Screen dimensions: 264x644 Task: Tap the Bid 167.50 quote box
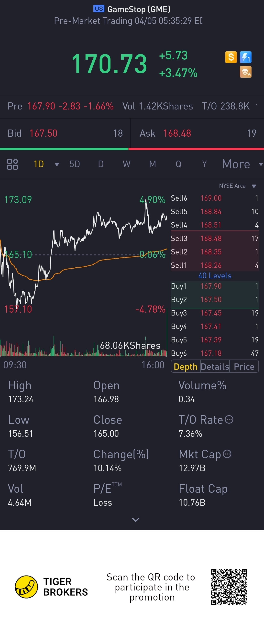[x=65, y=133]
